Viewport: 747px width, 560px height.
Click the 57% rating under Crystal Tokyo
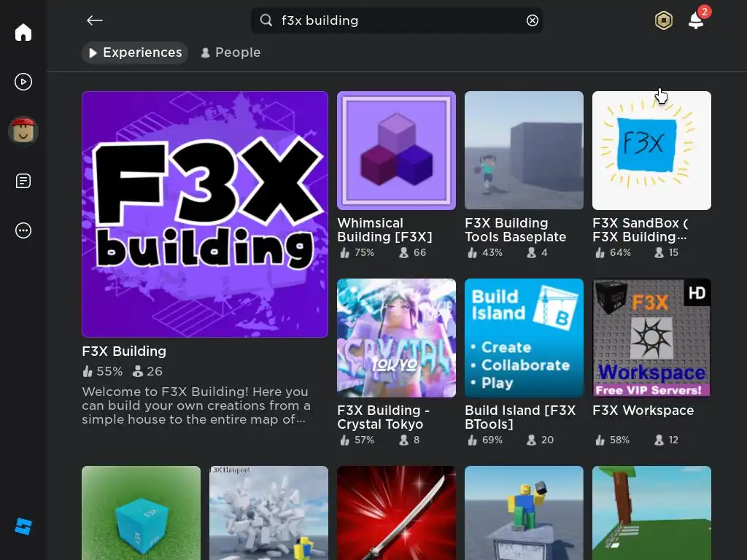(x=357, y=440)
